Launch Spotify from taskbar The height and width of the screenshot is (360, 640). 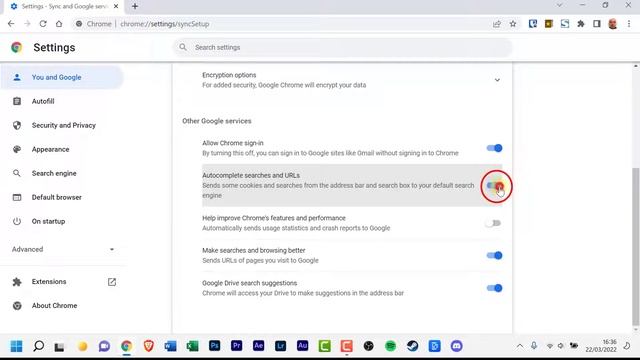click(391, 346)
